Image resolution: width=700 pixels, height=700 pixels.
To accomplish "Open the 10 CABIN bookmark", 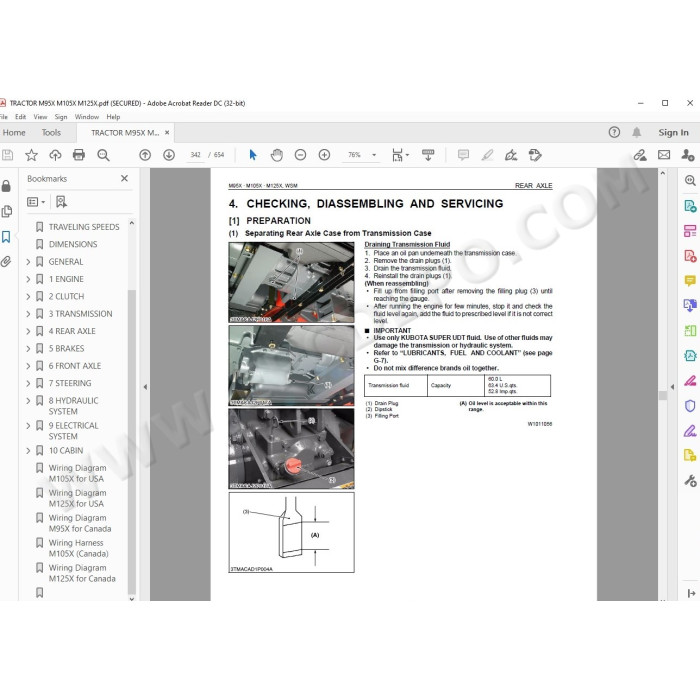I will click(66, 450).
